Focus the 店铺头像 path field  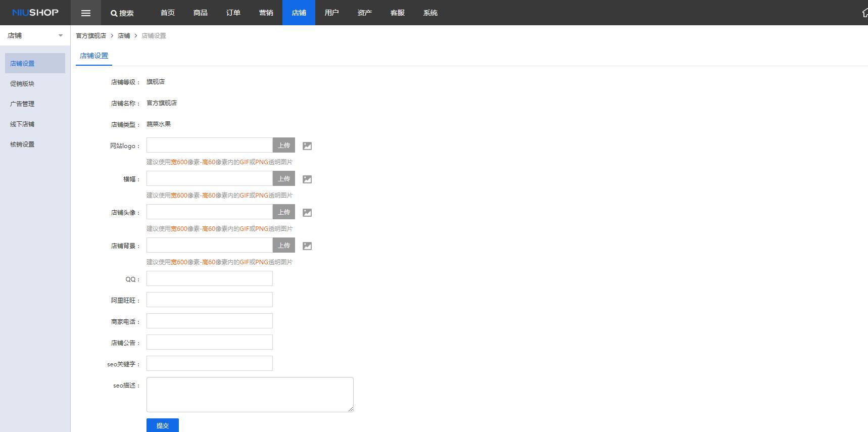210,212
